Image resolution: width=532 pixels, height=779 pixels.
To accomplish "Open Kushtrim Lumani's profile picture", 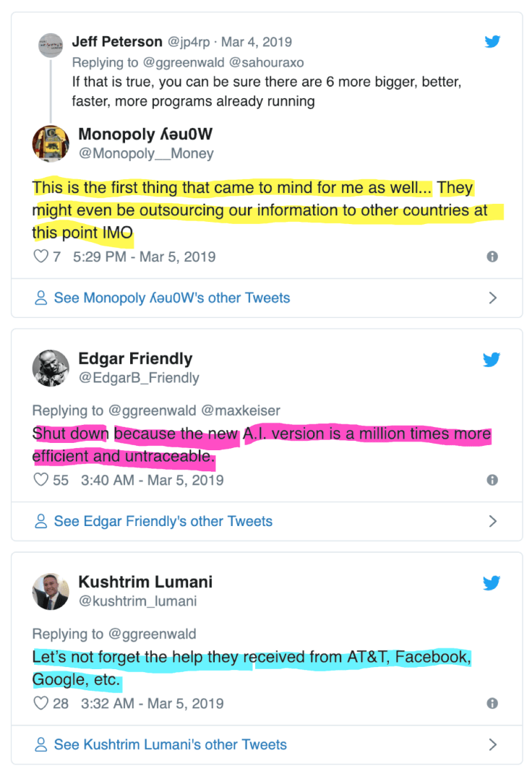I will click(49, 591).
